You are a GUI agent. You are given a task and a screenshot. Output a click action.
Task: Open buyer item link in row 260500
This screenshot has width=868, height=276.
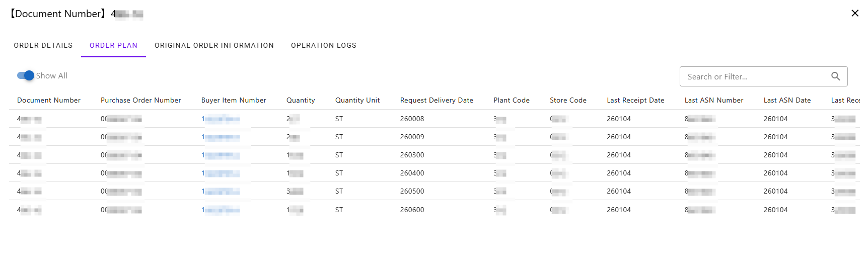click(x=221, y=192)
